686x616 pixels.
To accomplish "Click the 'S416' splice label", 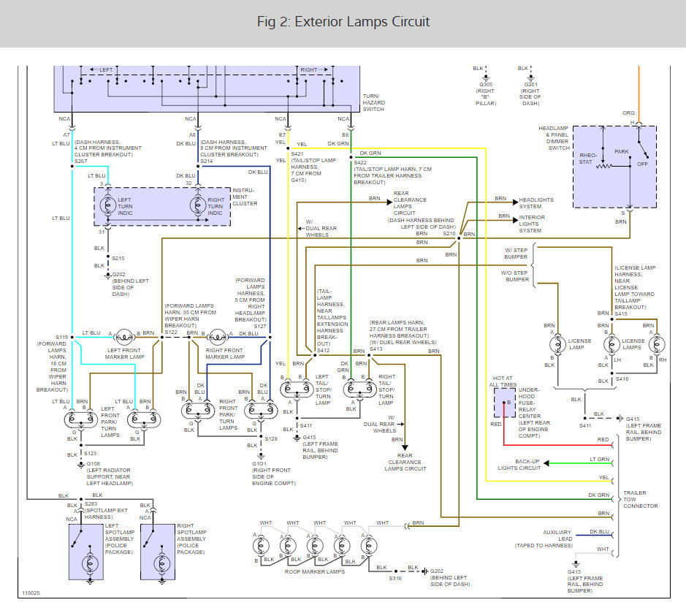I will [622, 379].
